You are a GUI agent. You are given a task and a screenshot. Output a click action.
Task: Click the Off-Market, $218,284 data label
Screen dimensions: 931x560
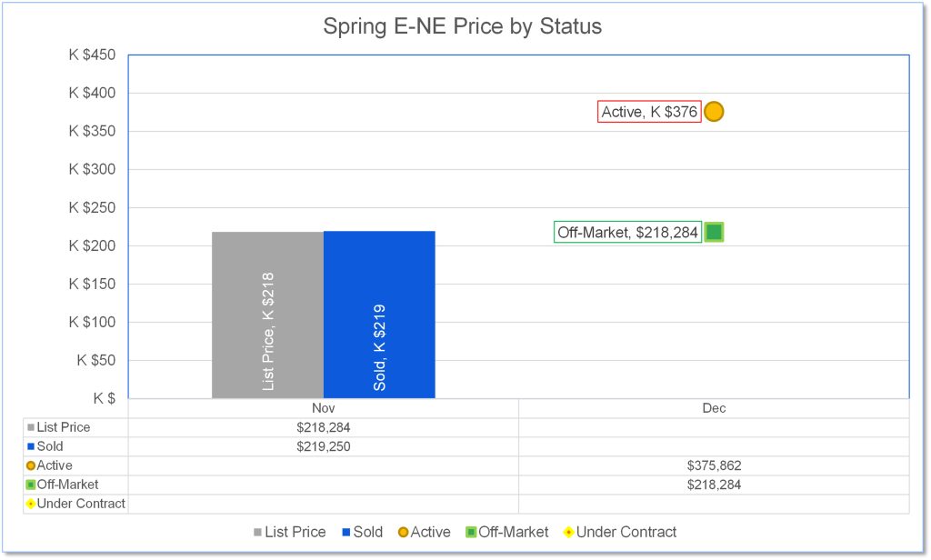coord(627,233)
